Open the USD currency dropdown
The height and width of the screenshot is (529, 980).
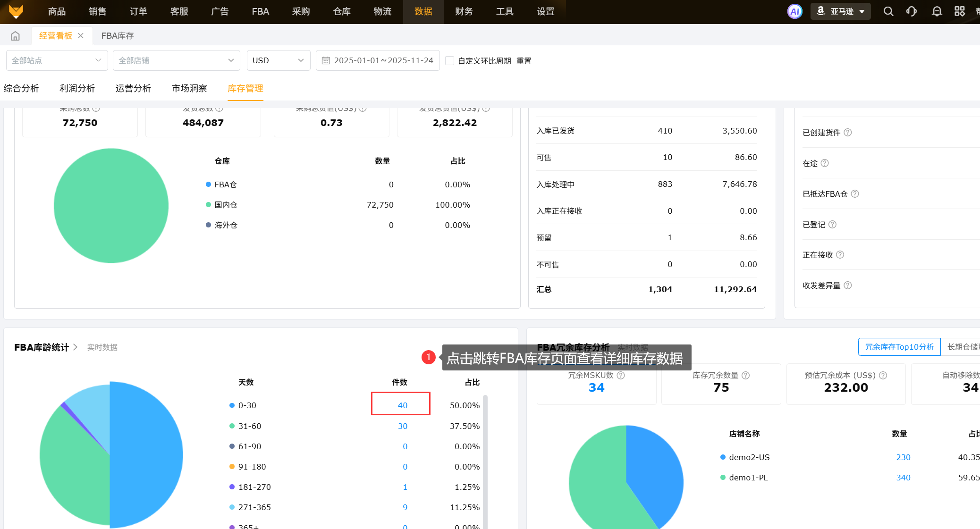(278, 60)
